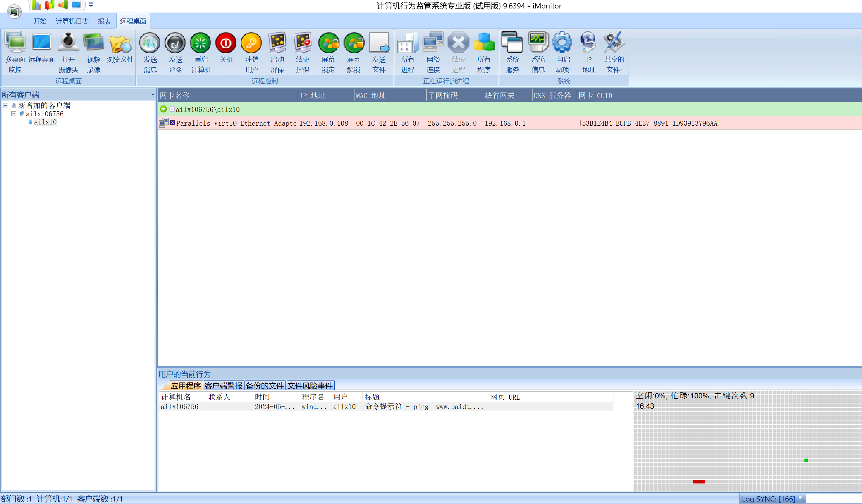Open the 文件风险事件 tab
Viewport: 862px width, 504px height.
[310, 385]
